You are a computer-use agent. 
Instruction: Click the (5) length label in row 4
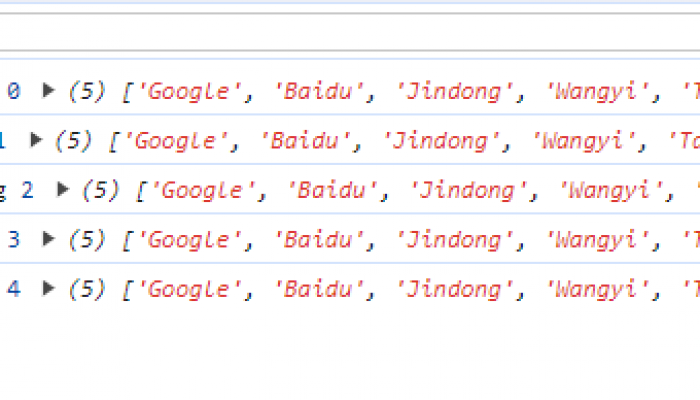(x=87, y=289)
